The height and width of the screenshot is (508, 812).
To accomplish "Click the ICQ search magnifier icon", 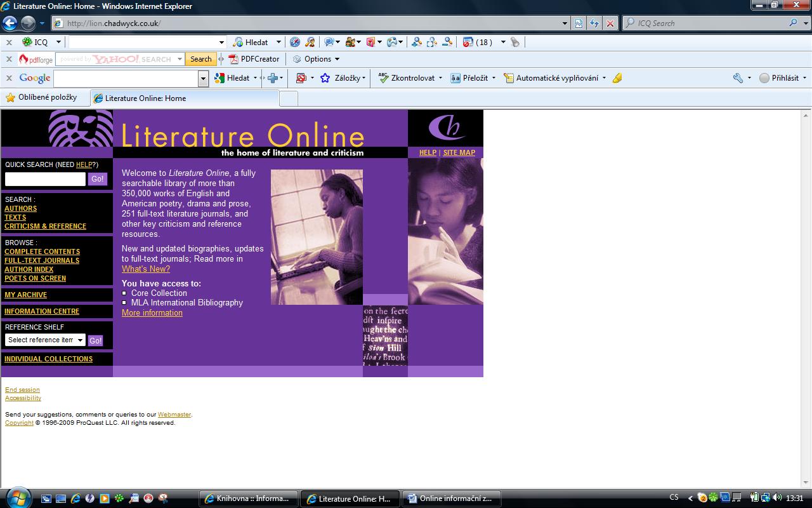I will [793, 23].
